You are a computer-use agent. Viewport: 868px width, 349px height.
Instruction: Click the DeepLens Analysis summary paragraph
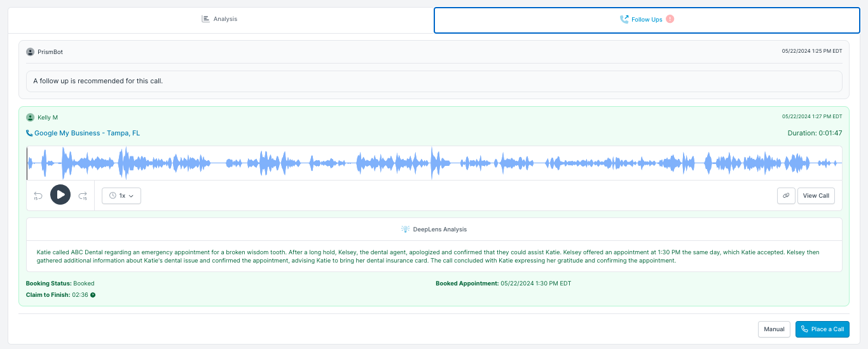[428, 256]
